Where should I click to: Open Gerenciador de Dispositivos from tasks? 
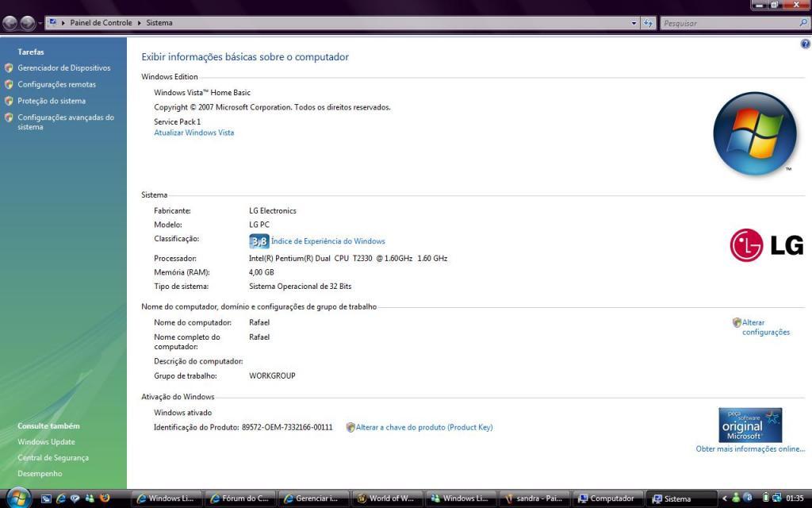click(63, 68)
